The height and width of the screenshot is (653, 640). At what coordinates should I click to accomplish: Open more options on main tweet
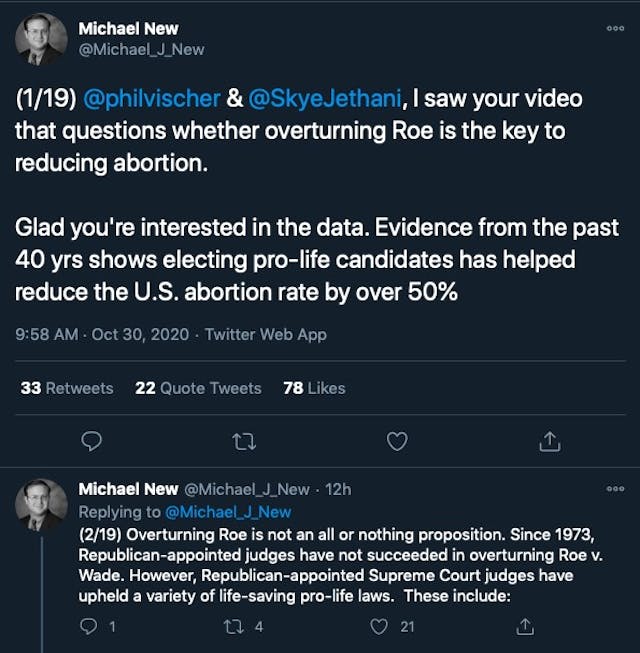click(x=615, y=29)
